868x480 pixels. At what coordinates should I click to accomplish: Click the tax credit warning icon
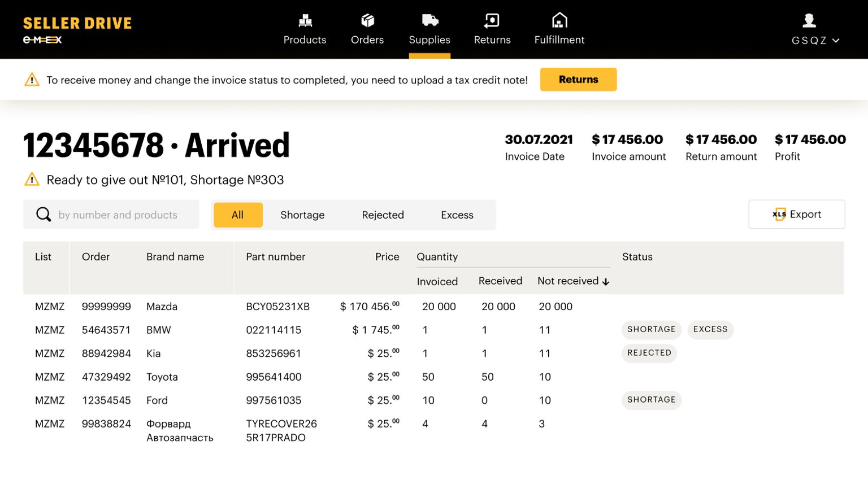pyautogui.click(x=32, y=80)
